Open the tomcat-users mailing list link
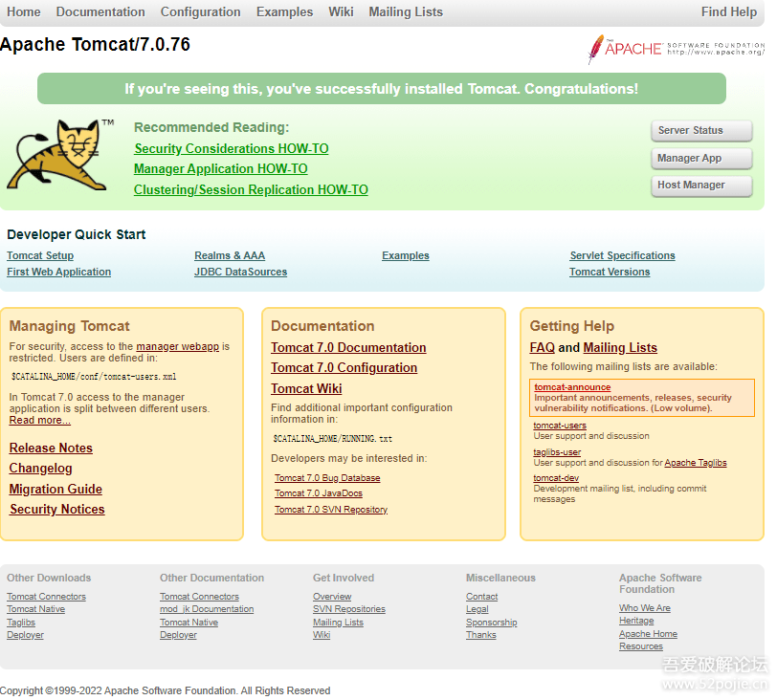The width and height of the screenshot is (777, 700). 560,426
